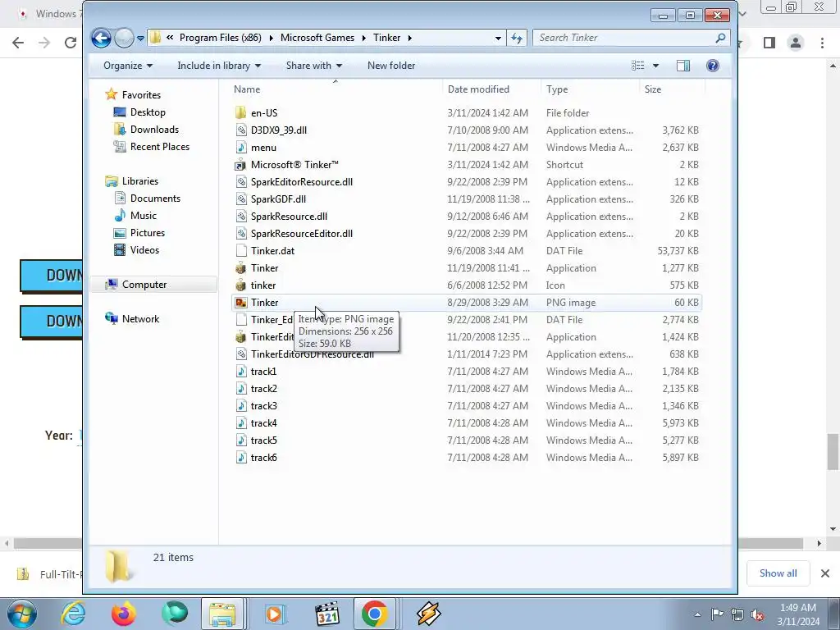This screenshot has width=840, height=630.
Task: Select Program Files (x86) in breadcrumb
Action: point(220,38)
